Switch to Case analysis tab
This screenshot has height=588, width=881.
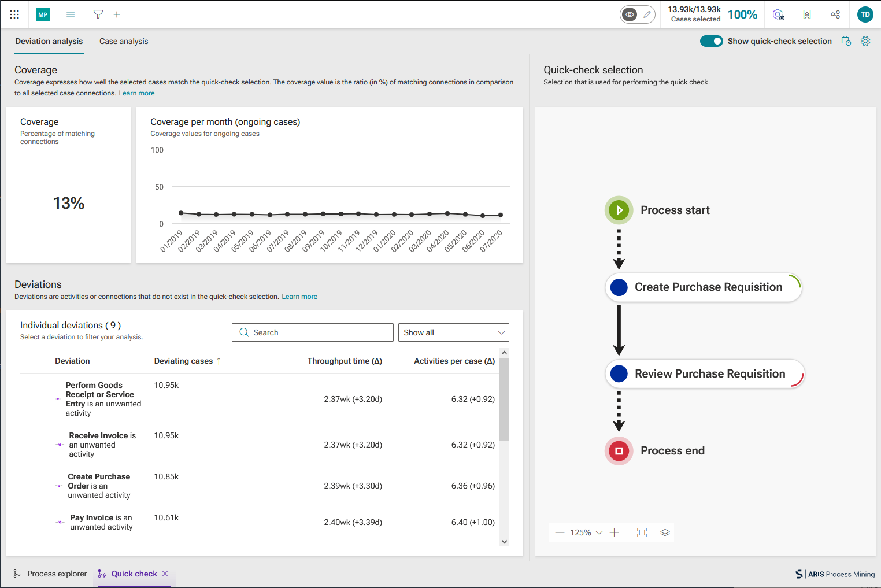click(x=124, y=41)
